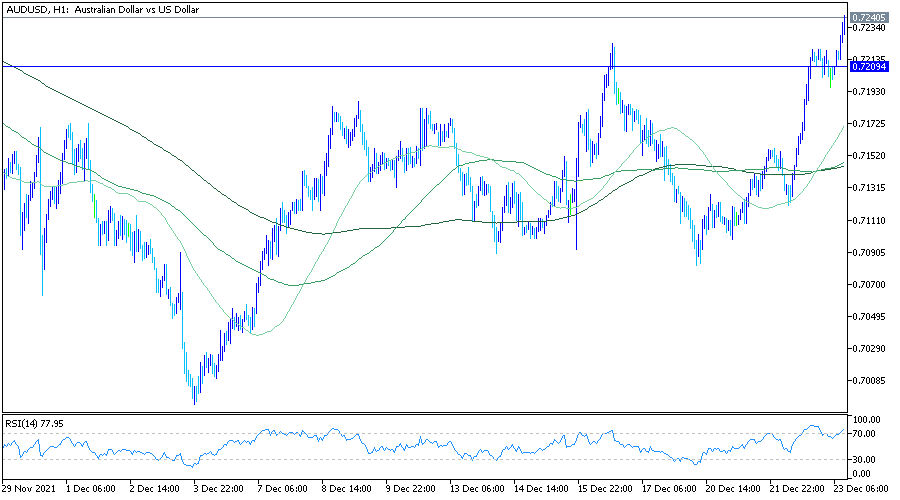
Task: Click price axis value 0.72340
Action: click(x=868, y=28)
